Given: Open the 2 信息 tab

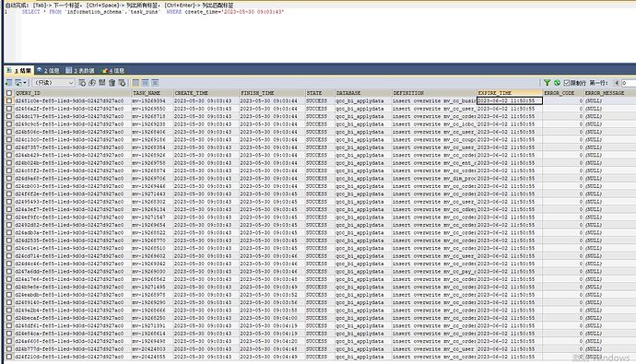Looking at the screenshot, I should click(x=48, y=70).
